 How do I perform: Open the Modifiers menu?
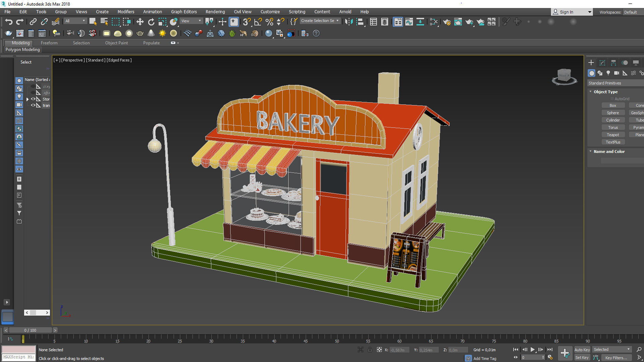click(126, 12)
